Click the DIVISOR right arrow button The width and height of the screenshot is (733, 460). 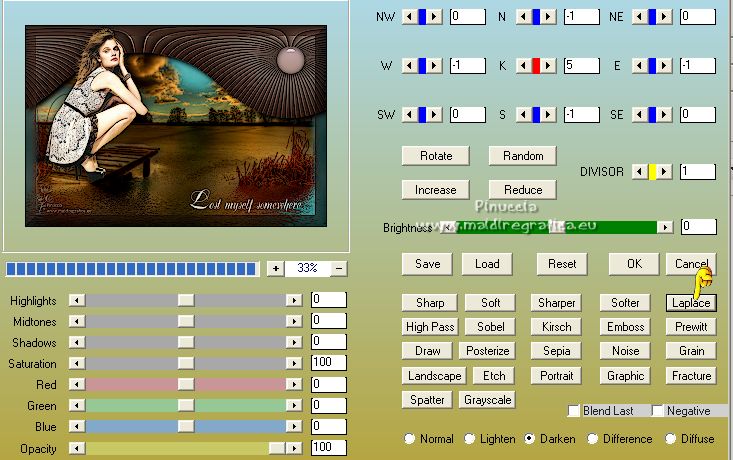tap(664, 172)
